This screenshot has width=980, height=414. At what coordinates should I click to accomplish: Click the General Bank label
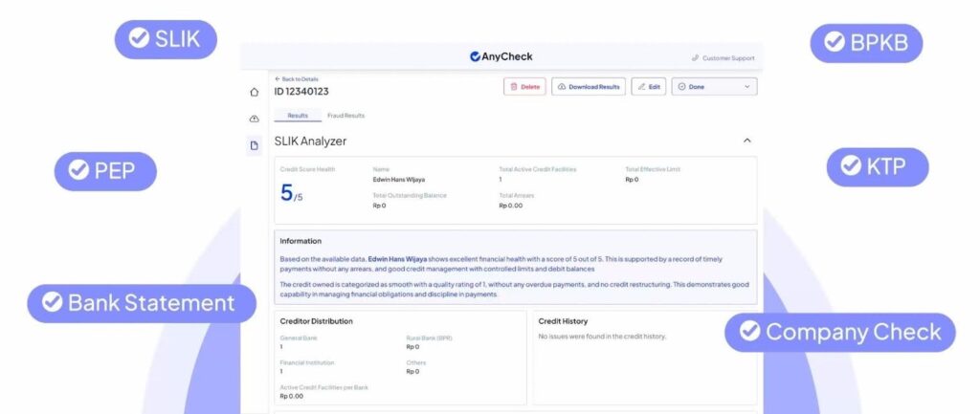coord(299,338)
